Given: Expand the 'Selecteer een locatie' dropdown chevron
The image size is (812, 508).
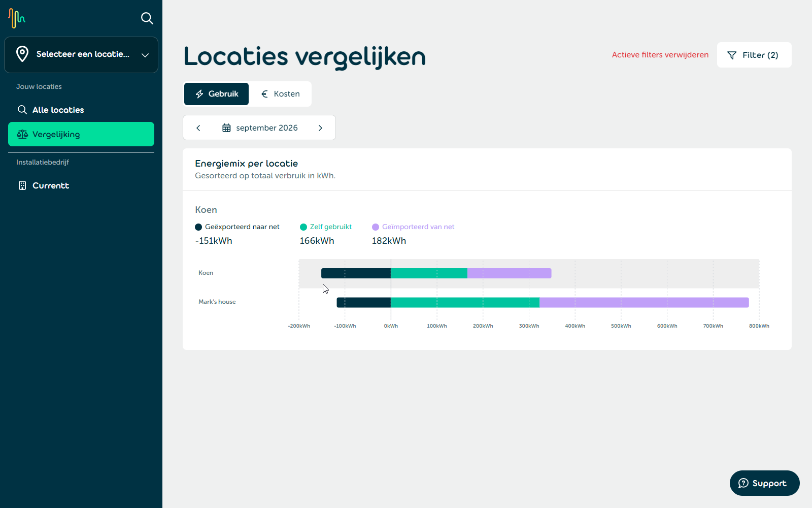Looking at the screenshot, I should (145, 55).
